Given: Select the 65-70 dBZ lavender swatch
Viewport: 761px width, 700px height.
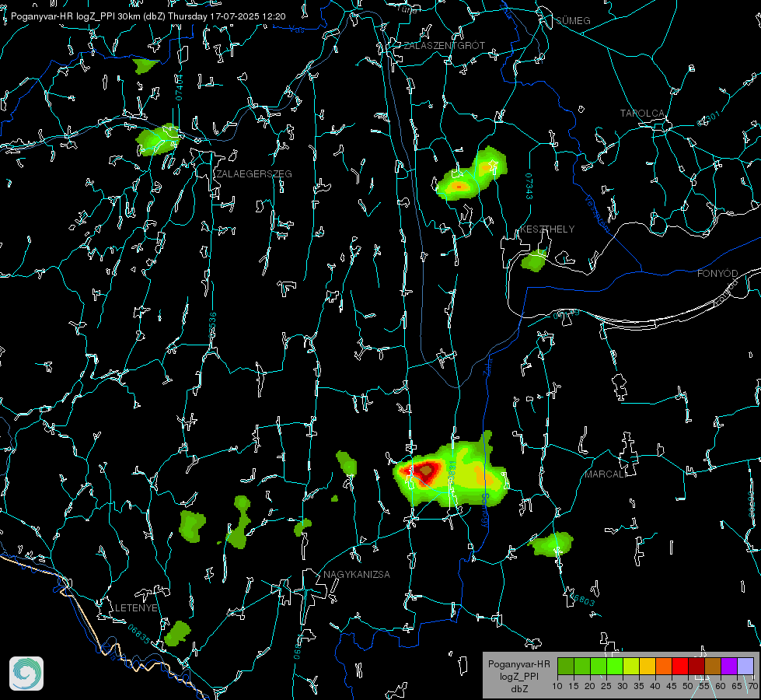Looking at the screenshot, I should [745, 666].
